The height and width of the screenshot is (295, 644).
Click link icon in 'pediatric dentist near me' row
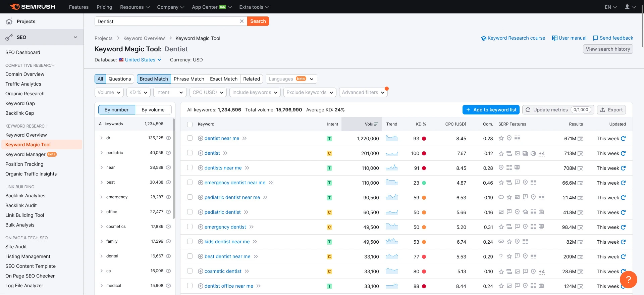click(501, 197)
